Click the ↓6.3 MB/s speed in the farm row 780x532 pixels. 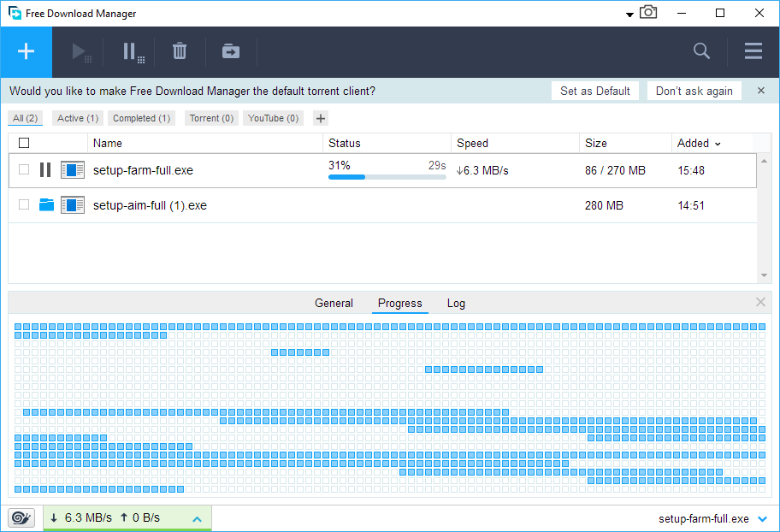482,170
